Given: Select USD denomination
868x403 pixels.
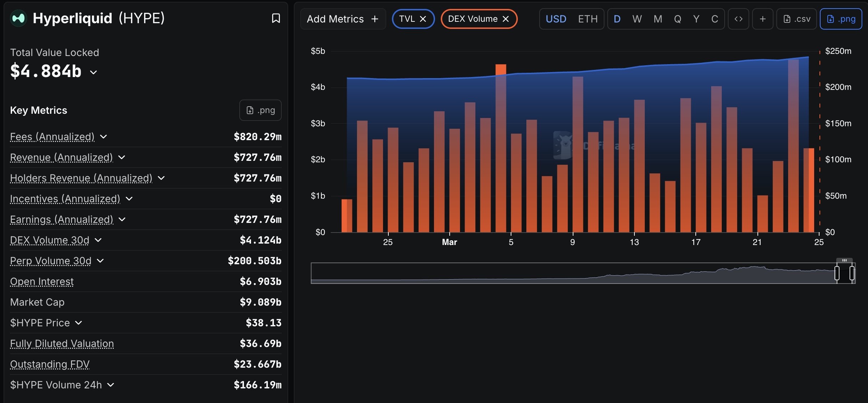Looking at the screenshot, I should [556, 19].
